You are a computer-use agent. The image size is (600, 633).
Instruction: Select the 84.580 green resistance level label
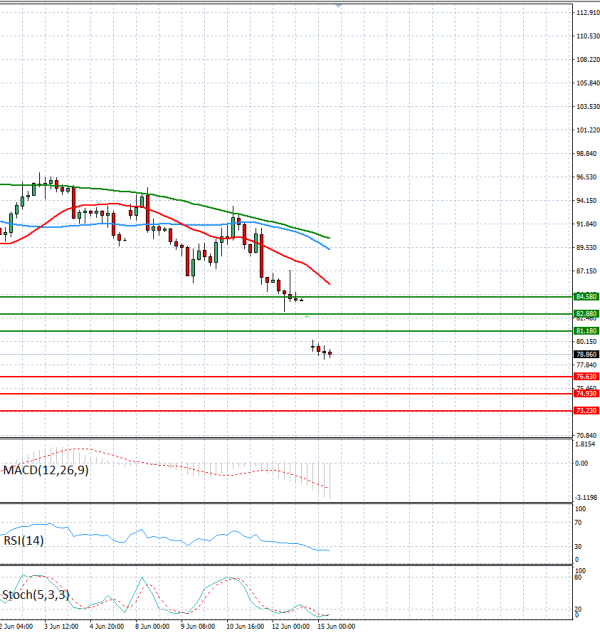click(x=586, y=297)
